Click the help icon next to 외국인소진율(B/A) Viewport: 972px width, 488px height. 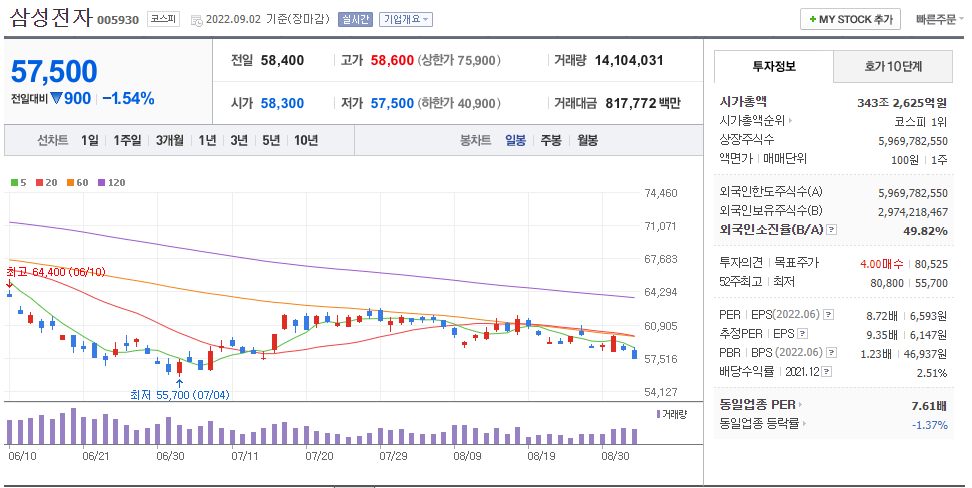832,229
